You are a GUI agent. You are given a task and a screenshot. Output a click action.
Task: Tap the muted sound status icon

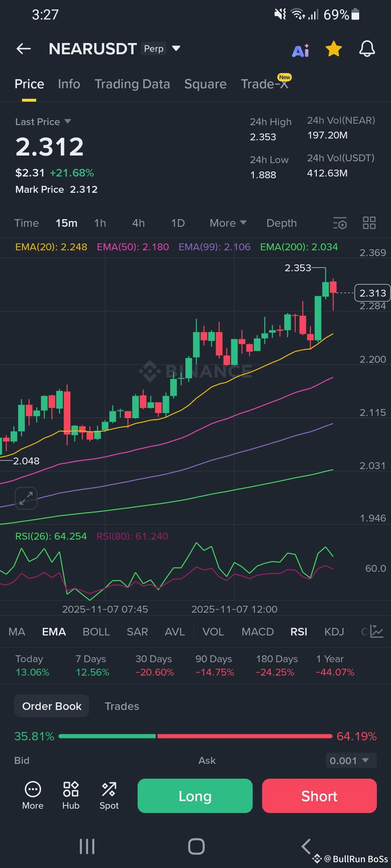click(280, 14)
